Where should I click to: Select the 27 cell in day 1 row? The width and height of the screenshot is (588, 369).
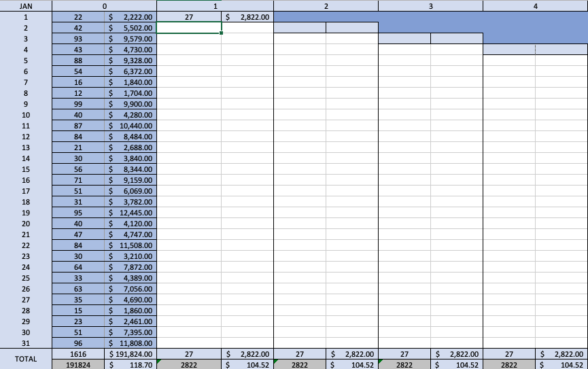point(189,17)
